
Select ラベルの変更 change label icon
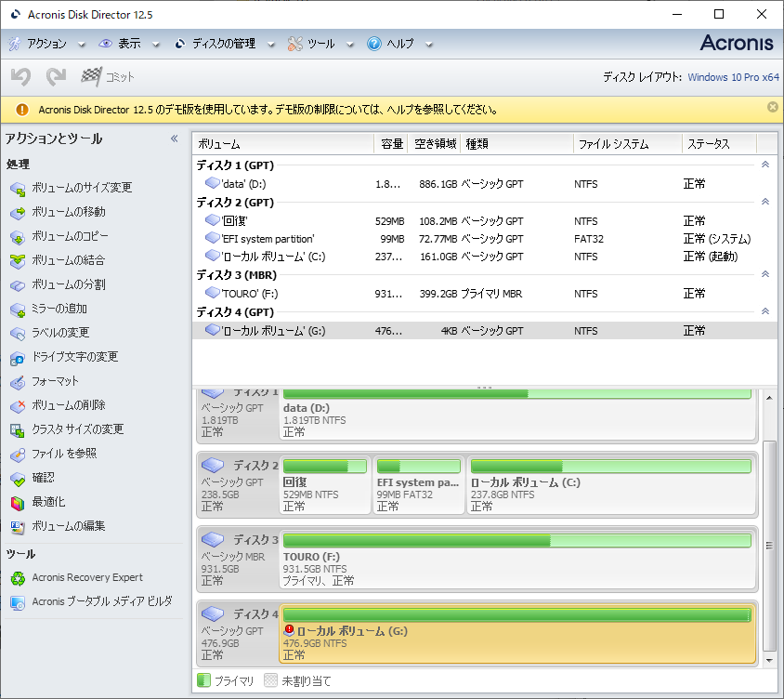coord(18,334)
